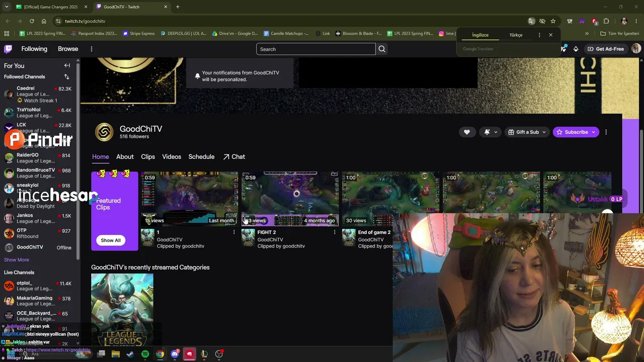Go to the Following page
This screenshot has width=644, height=362.
(34, 49)
